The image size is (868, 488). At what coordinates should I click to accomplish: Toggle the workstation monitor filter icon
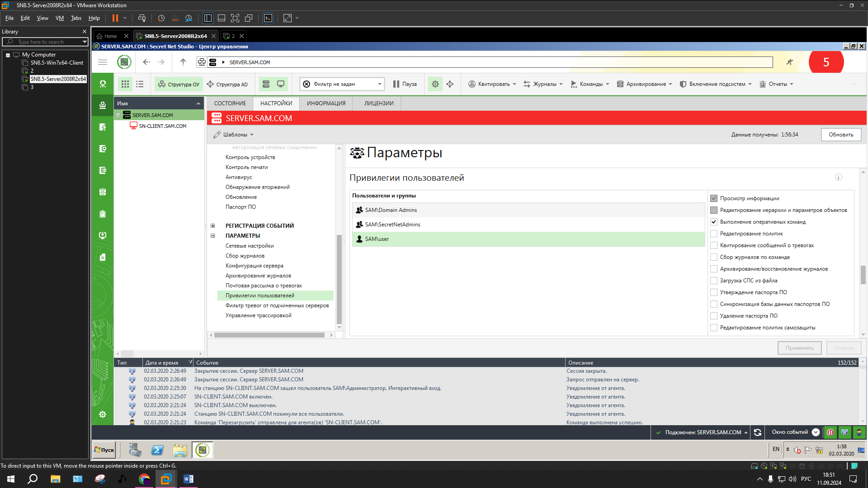[x=281, y=84]
